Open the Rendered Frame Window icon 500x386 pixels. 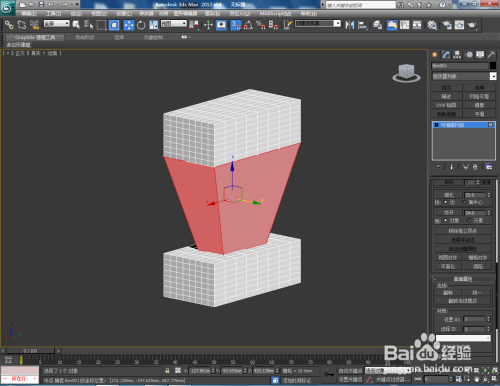(459, 25)
